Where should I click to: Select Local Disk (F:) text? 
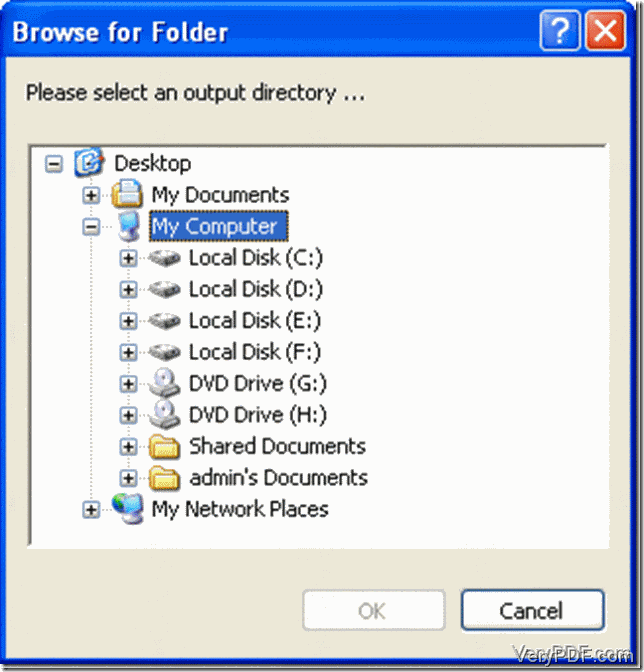pos(255,352)
